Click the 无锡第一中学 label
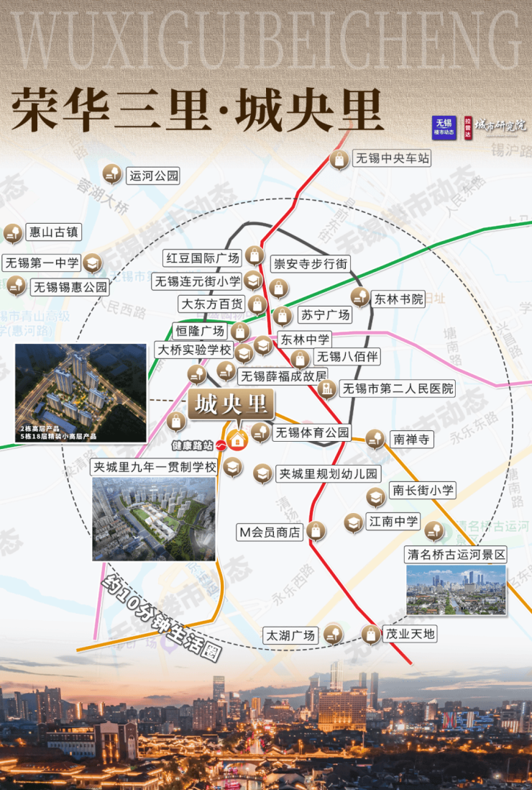Viewport: 532px width, 790px height. (42, 263)
